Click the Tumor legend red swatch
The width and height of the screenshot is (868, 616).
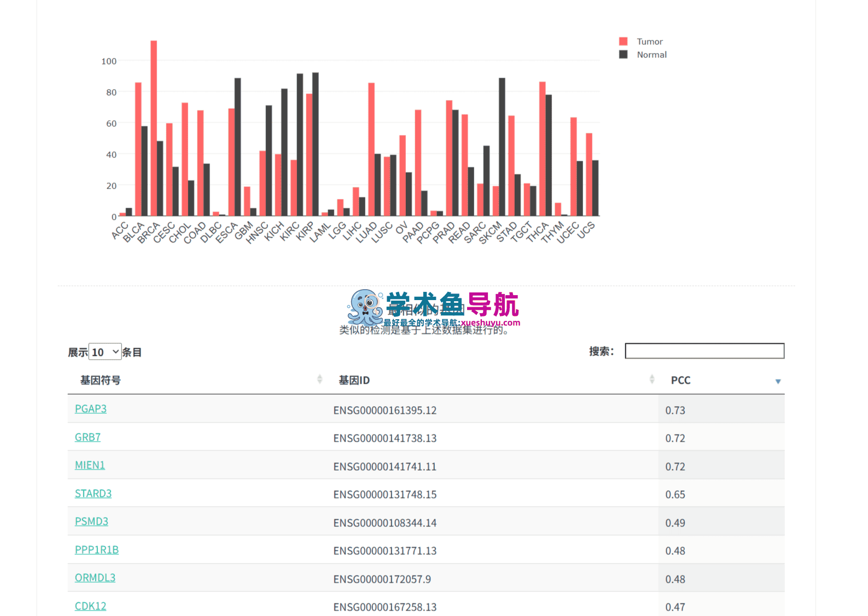point(623,42)
